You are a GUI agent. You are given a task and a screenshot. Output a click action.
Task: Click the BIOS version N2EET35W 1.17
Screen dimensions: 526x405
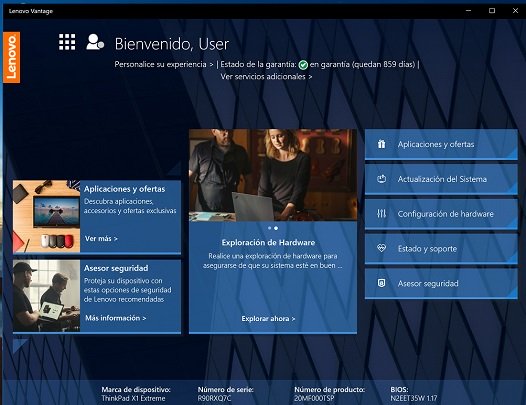pyautogui.click(x=414, y=399)
